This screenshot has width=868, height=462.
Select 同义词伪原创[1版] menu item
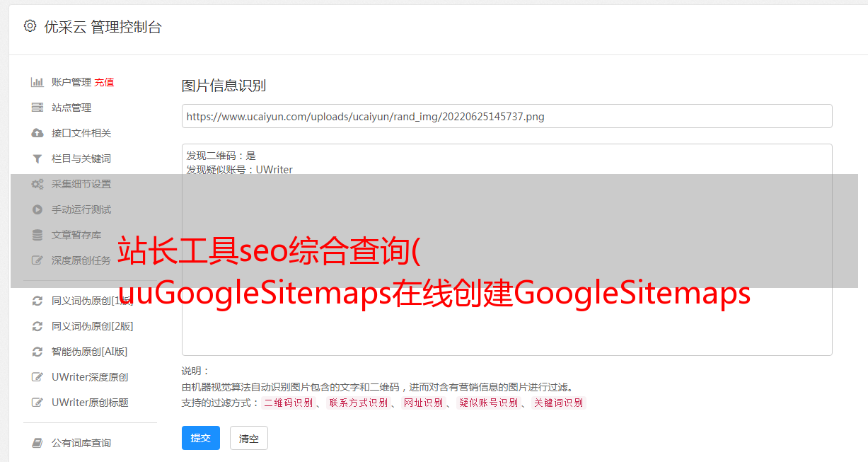[x=93, y=301]
